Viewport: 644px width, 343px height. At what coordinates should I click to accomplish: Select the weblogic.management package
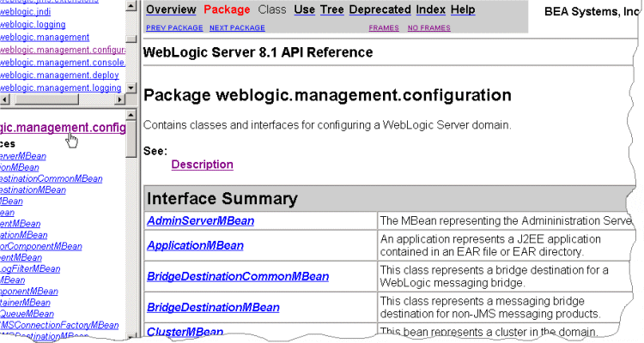[45, 38]
